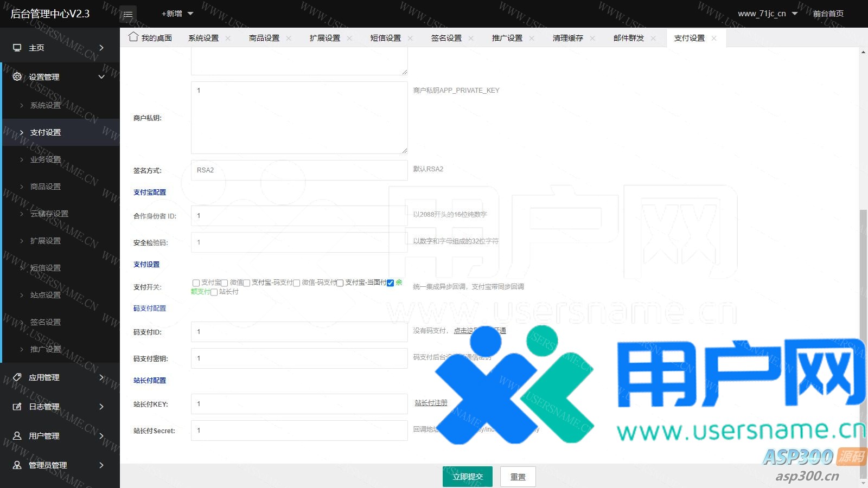Click the 码支付密钥 input field
Screen dimensions: 868x488
tap(299, 358)
